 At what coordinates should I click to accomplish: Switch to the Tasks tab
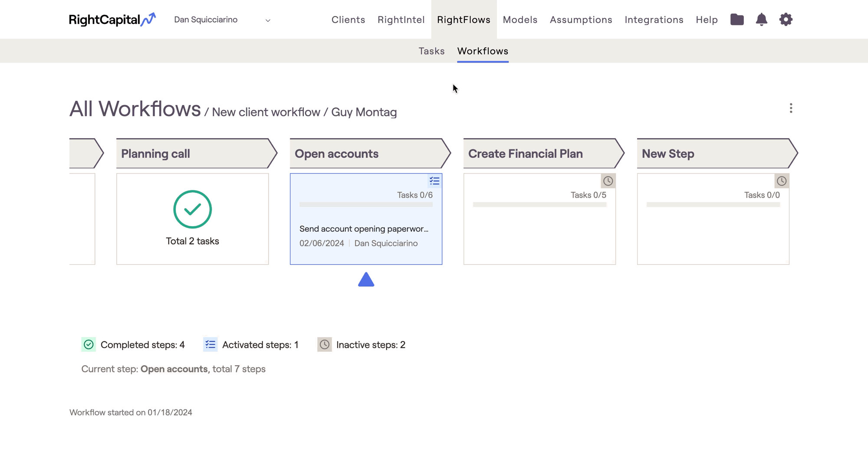[431, 51]
